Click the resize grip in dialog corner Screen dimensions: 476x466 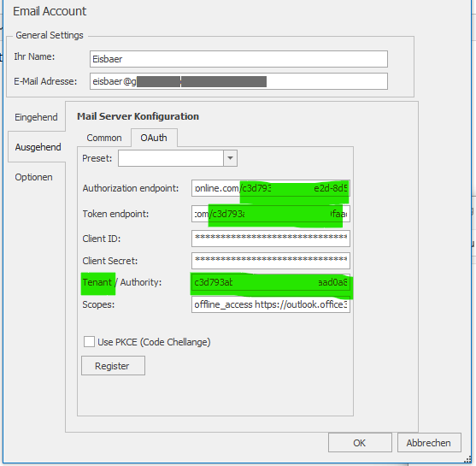[467, 460]
